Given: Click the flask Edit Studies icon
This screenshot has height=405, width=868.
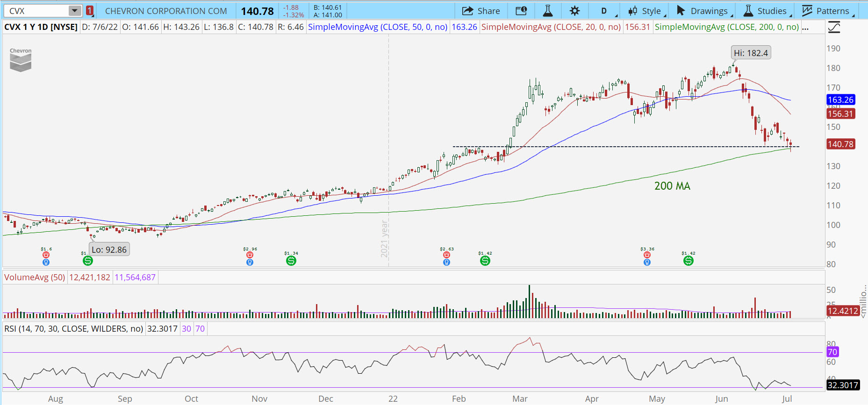Looking at the screenshot, I should pyautogui.click(x=547, y=11).
